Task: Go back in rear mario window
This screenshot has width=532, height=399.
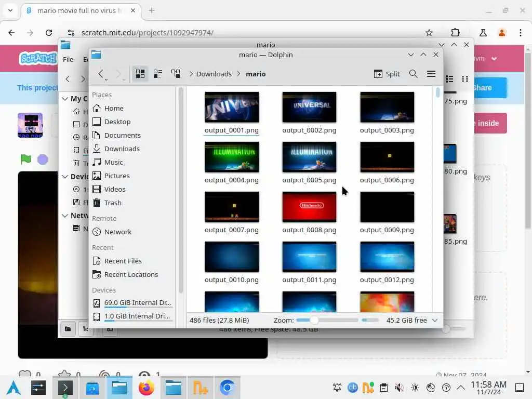Action: click(68, 79)
